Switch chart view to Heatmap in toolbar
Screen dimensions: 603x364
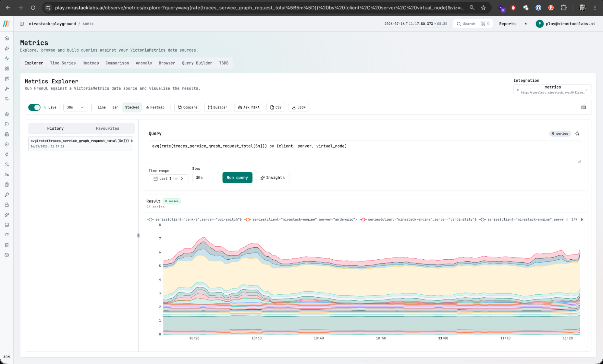pos(155,107)
